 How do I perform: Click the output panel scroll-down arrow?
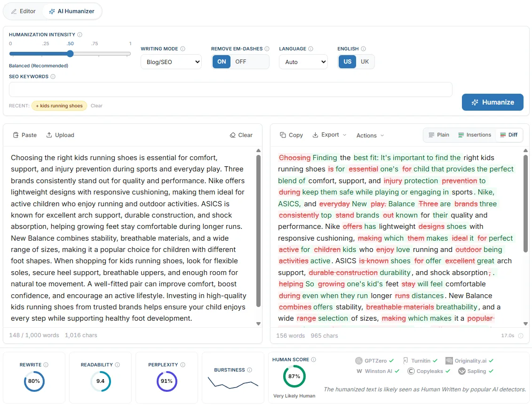point(525,324)
